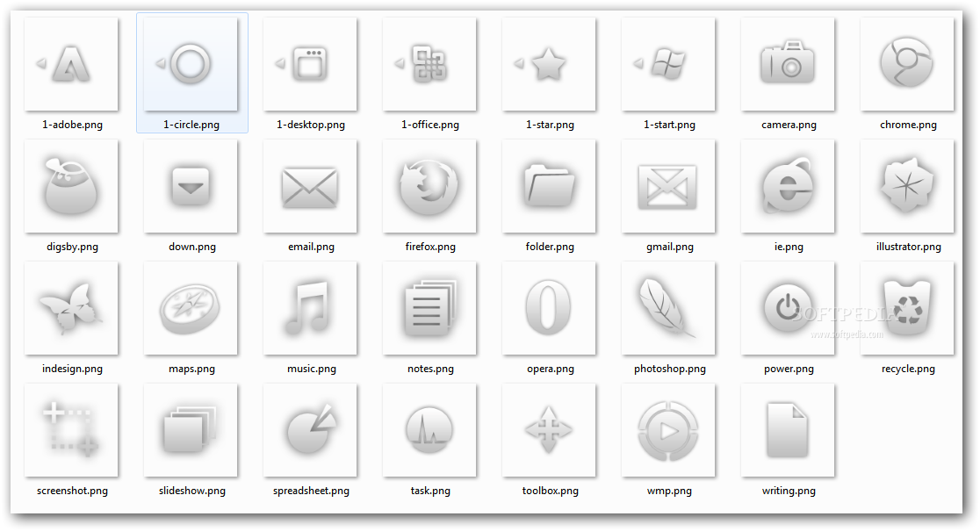Click the file name 'maps.png'
This screenshot has height=531, width=980.
coord(192,368)
